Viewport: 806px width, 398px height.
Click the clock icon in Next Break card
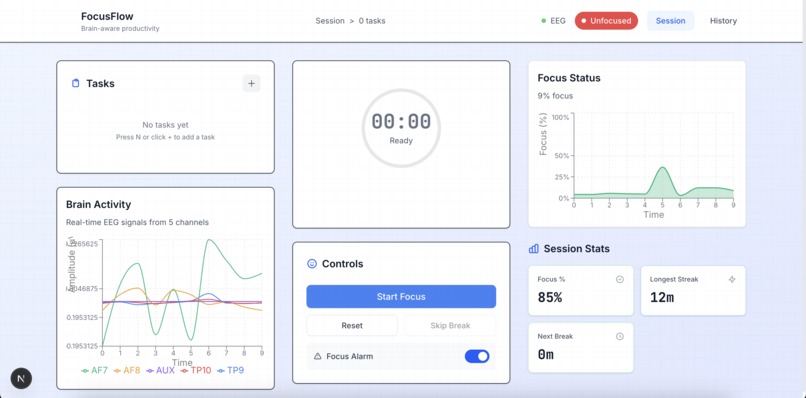point(619,336)
